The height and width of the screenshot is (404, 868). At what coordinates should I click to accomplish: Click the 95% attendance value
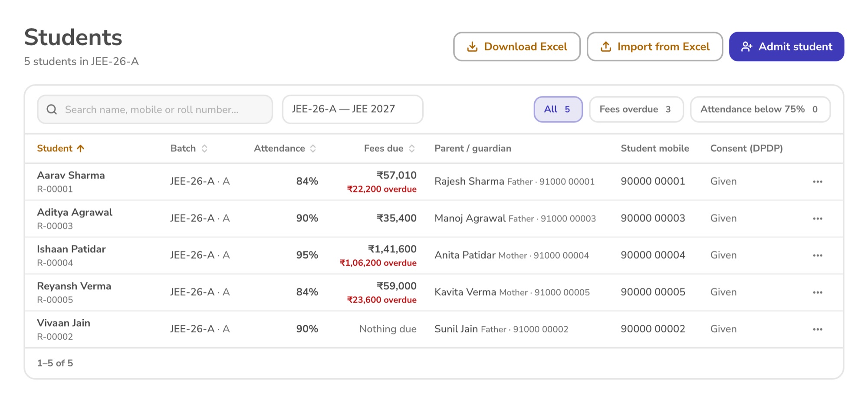coord(307,255)
